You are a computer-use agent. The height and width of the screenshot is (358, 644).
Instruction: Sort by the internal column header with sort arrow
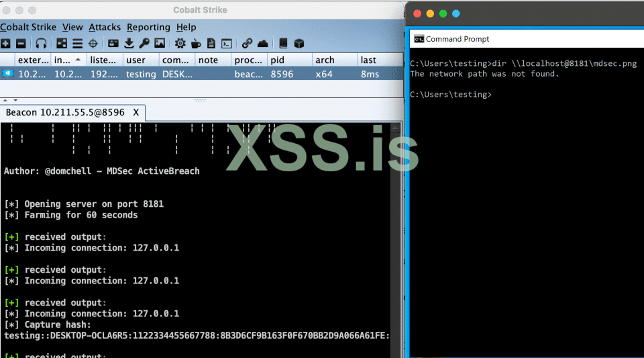click(68, 60)
